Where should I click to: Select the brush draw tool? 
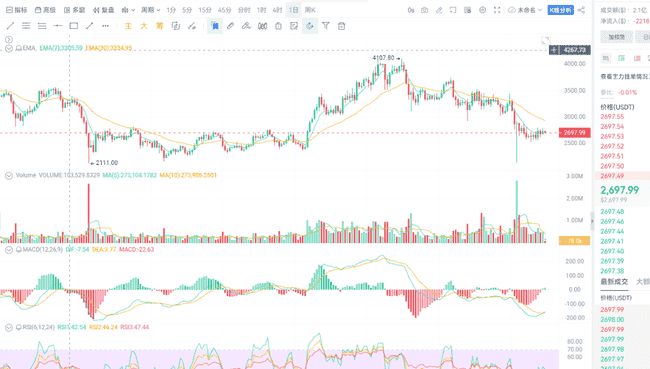pos(246,26)
